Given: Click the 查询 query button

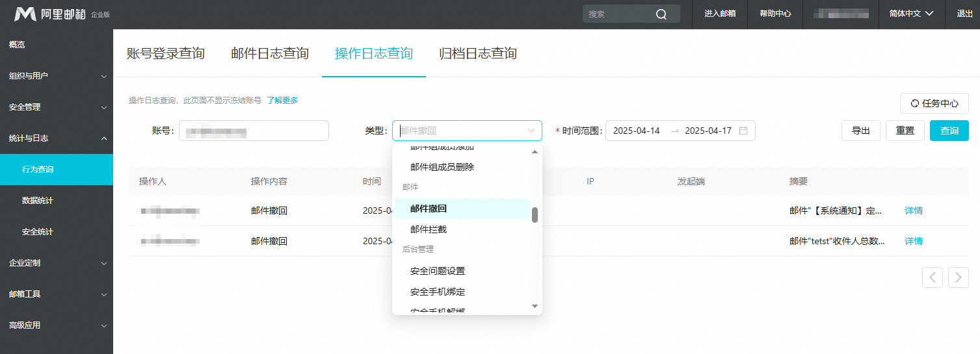Looking at the screenshot, I should [949, 131].
